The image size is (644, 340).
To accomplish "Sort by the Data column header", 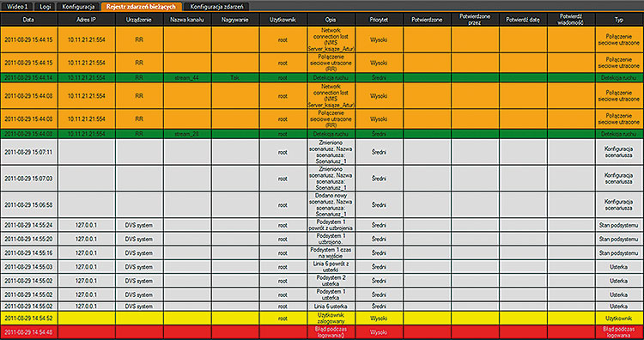I will click(28, 19).
